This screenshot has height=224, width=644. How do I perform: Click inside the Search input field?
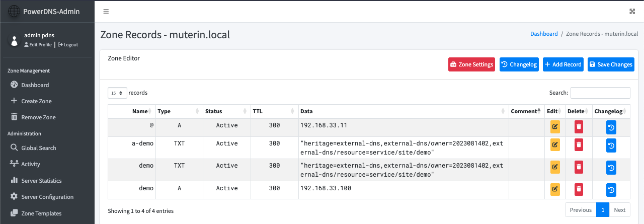coord(600,93)
